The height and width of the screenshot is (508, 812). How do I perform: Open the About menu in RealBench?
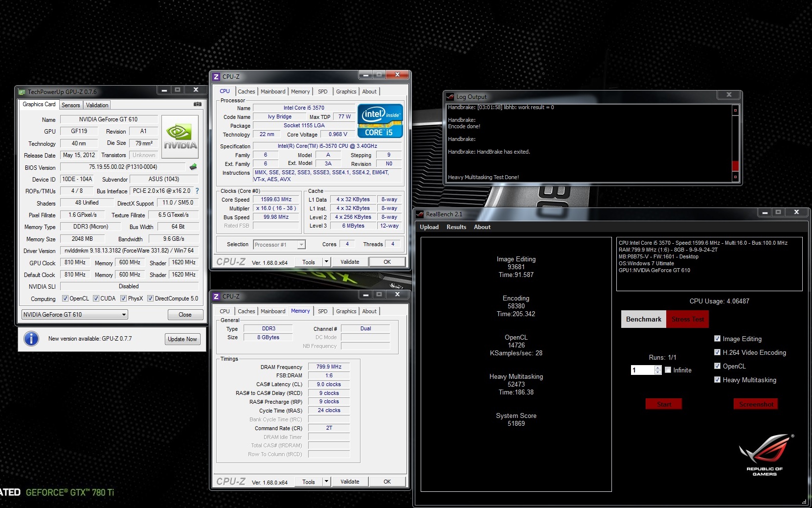pyautogui.click(x=482, y=227)
